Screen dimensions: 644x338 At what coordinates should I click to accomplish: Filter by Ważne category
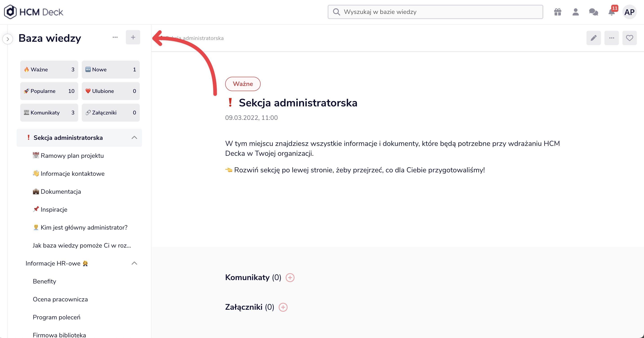[x=49, y=70]
